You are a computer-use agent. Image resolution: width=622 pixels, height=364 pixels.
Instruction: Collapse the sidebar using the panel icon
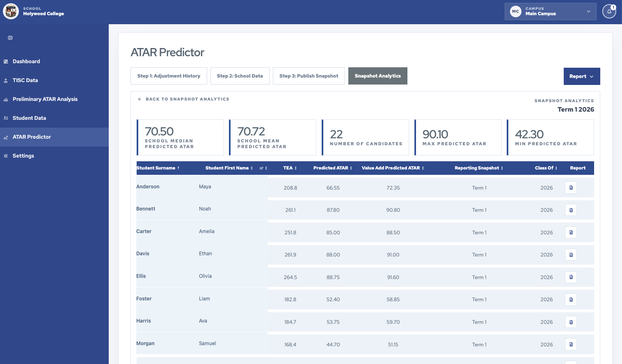pos(10,38)
